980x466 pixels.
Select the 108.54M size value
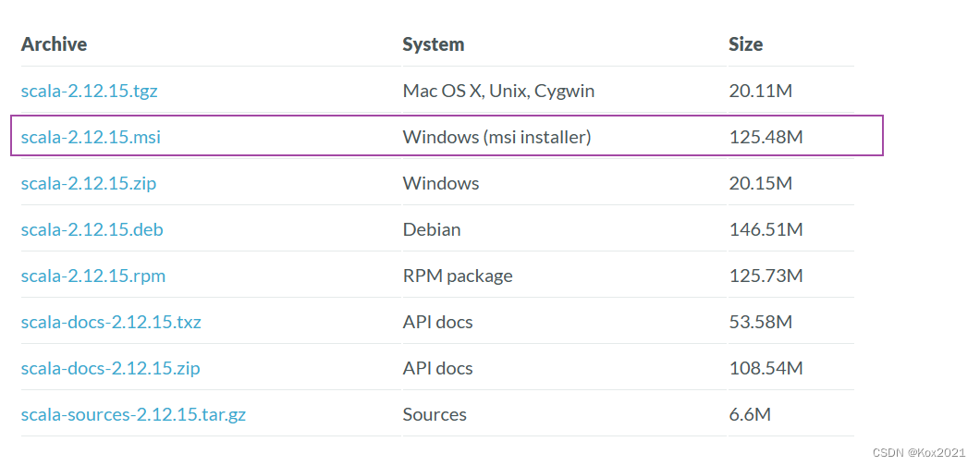(766, 369)
